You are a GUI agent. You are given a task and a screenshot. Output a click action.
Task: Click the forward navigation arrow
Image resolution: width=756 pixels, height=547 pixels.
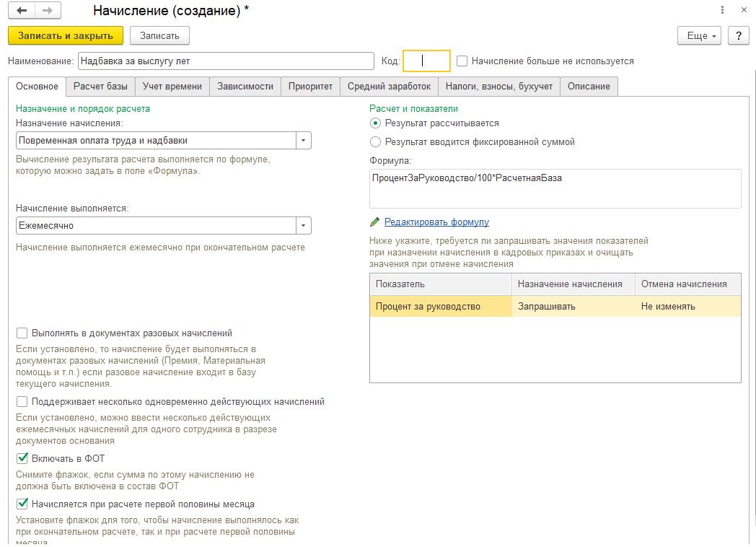pos(48,11)
